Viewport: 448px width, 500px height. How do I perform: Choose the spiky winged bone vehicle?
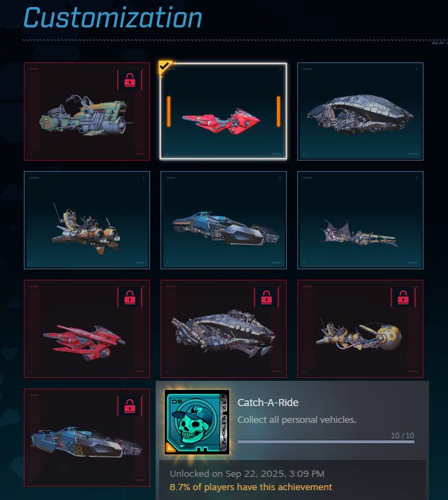click(x=360, y=220)
